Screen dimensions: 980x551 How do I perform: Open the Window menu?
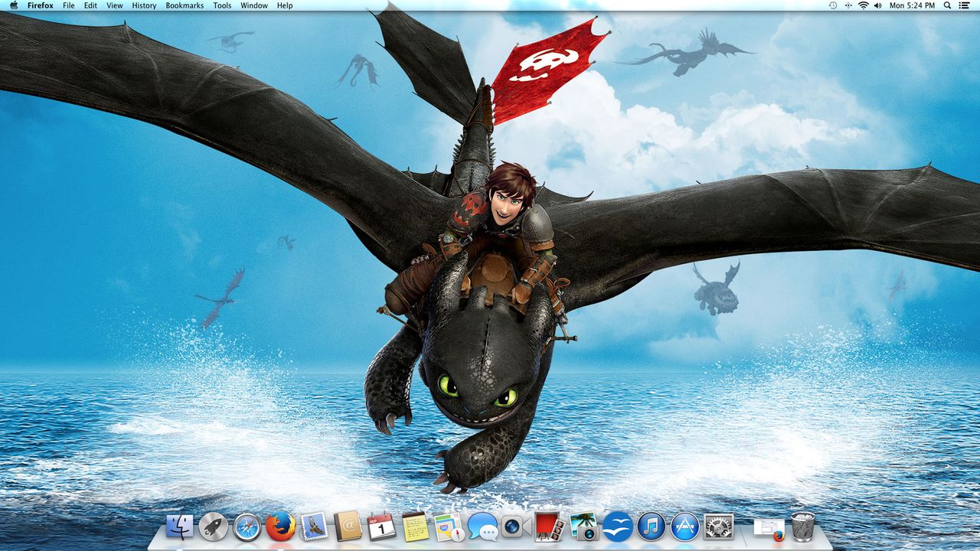[x=254, y=5]
